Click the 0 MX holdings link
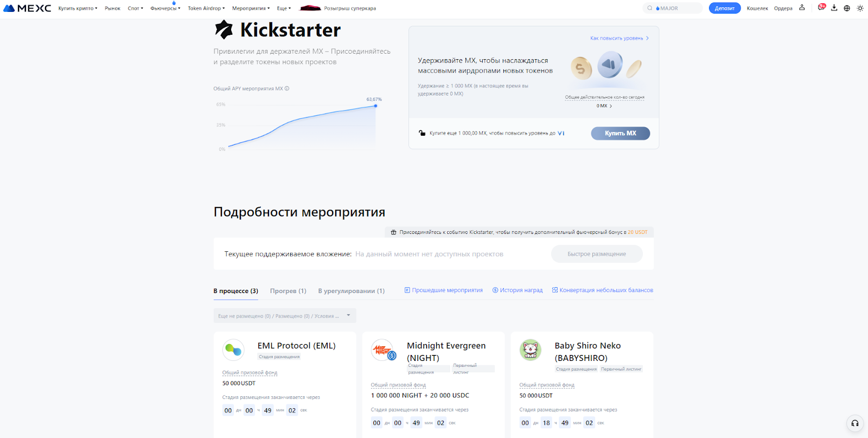 coord(604,106)
